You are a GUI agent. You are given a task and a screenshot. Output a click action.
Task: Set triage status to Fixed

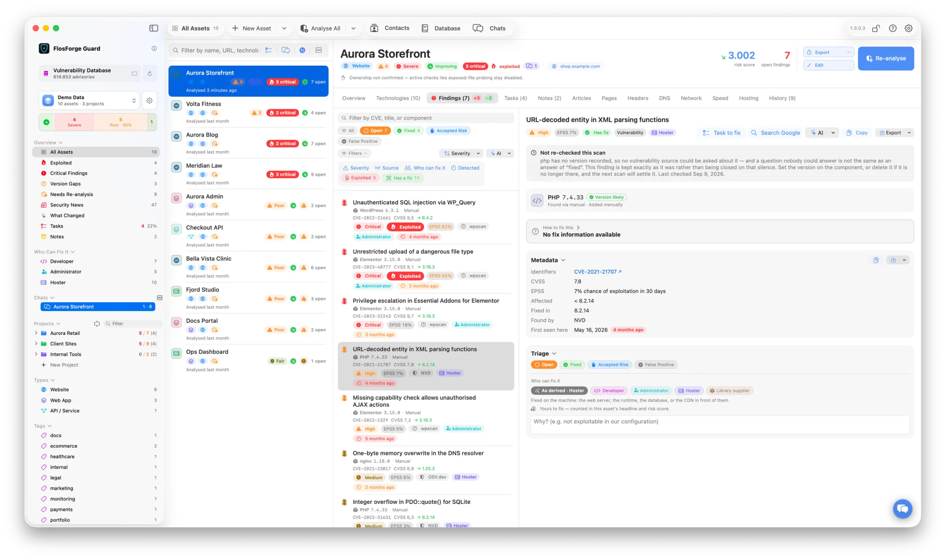tap(572, 365)
